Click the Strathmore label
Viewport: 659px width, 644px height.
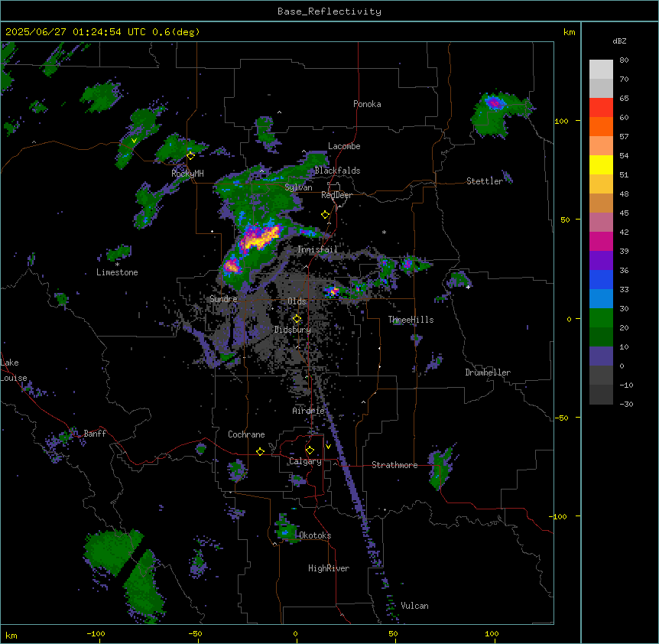click(394, 465)
